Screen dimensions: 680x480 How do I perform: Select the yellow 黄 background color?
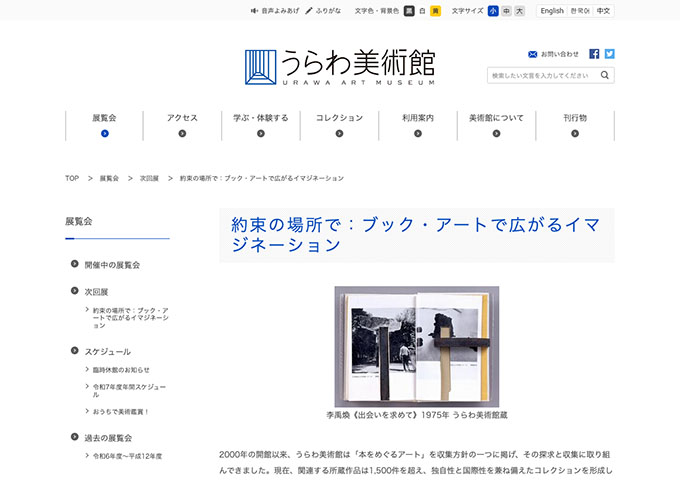point(435,11)
